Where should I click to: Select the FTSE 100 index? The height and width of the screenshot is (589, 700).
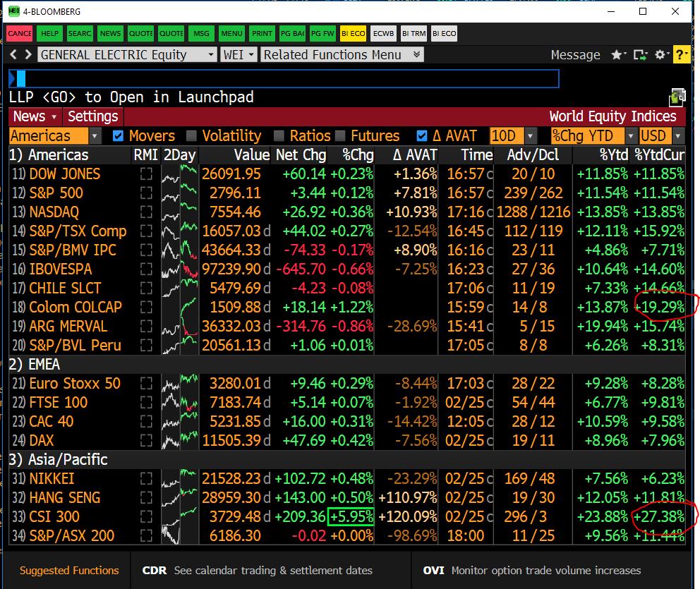59,403
